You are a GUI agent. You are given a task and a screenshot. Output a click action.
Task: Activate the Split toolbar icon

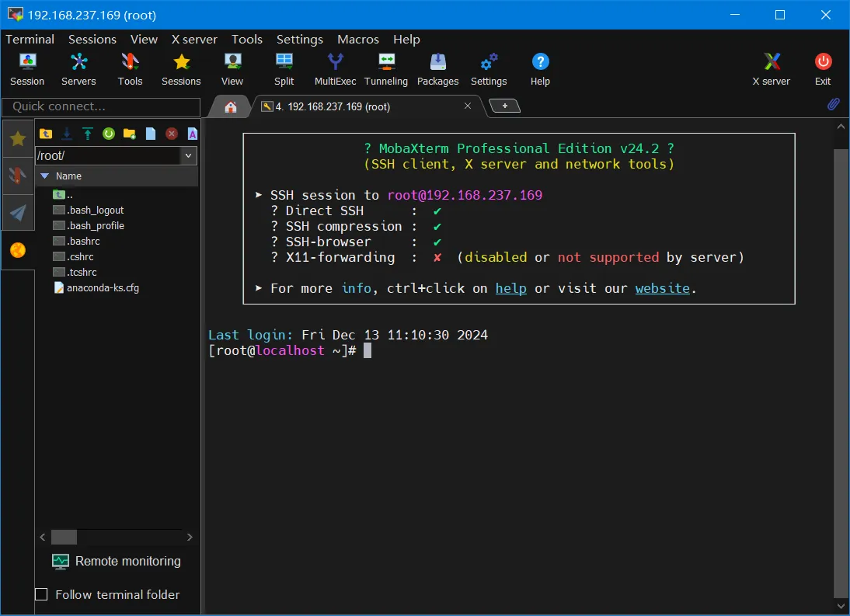click(x=284, y=70)
